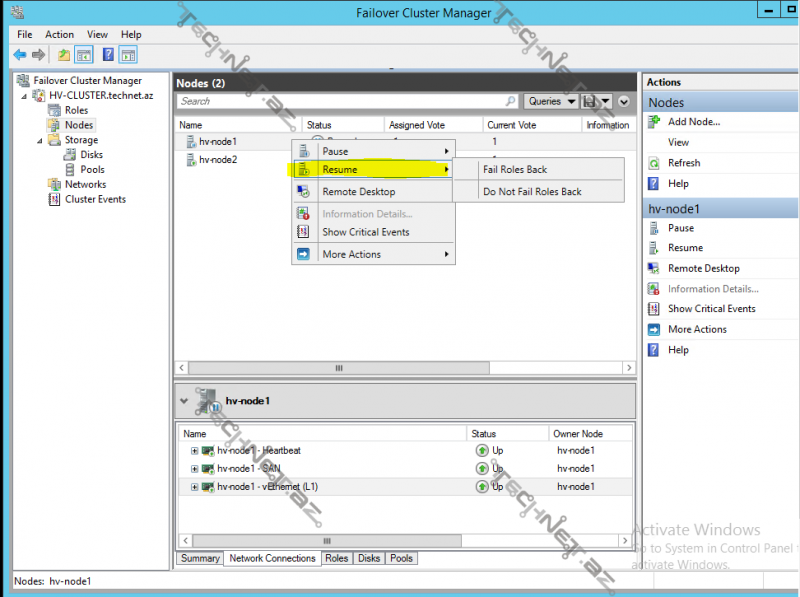Expand the hv-node1 - SAN network row
The image size is (800, 597).
[x=194, y=469]
